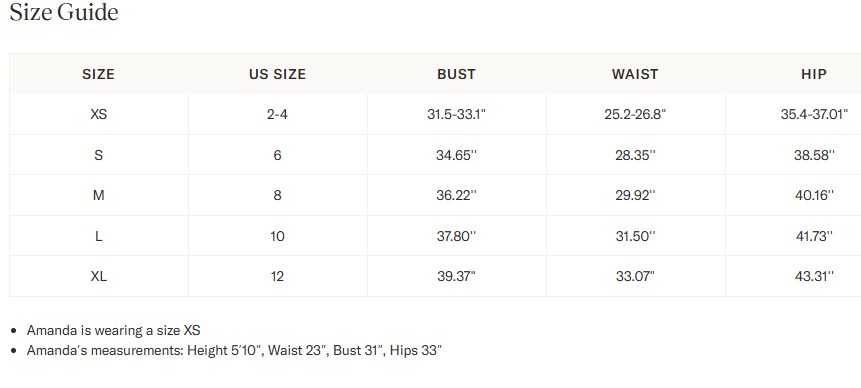Viewport: 861px width, 388px height.
Task: Click the 34.65" bust value
Action: click(x=456, y=155)
